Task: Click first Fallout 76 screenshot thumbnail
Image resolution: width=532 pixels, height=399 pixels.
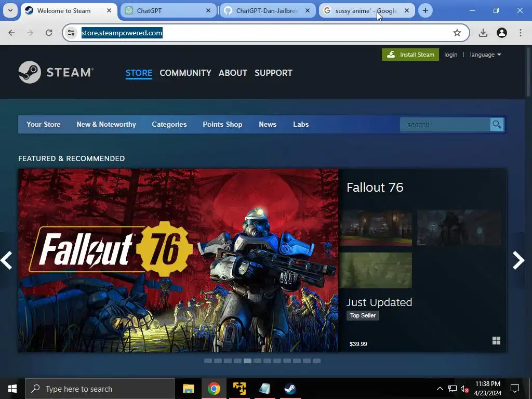Action: (376, 228)
